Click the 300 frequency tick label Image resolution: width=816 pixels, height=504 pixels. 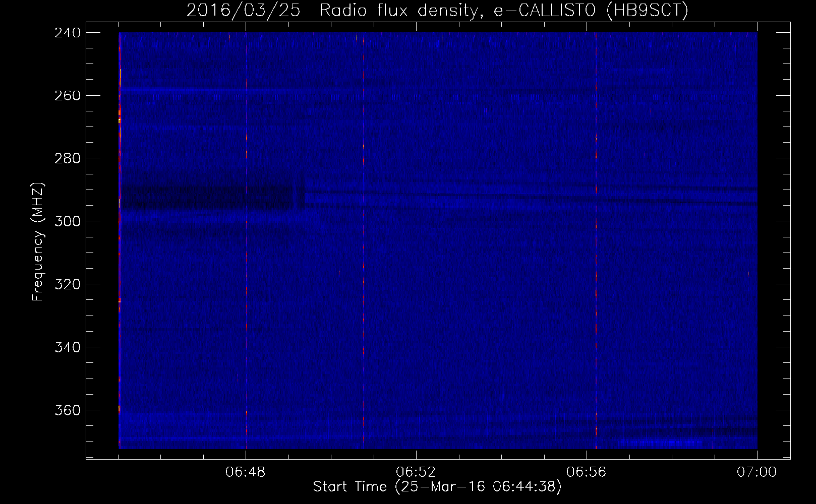pyautogui.click(x=67, y=221)
